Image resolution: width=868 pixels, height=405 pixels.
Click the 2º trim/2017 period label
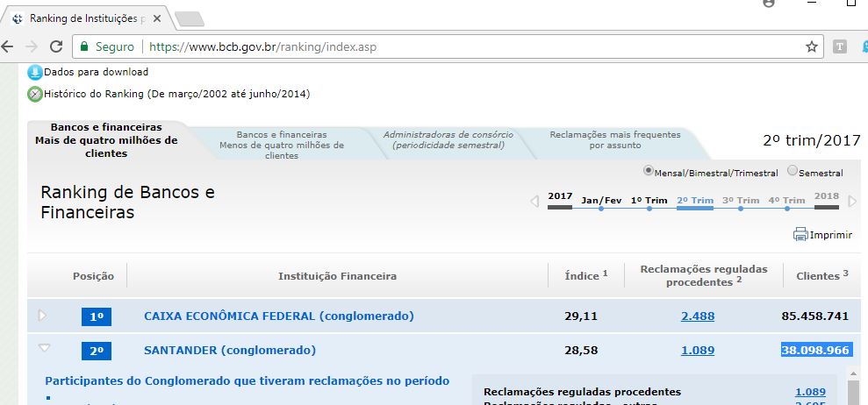coord(812,140)
